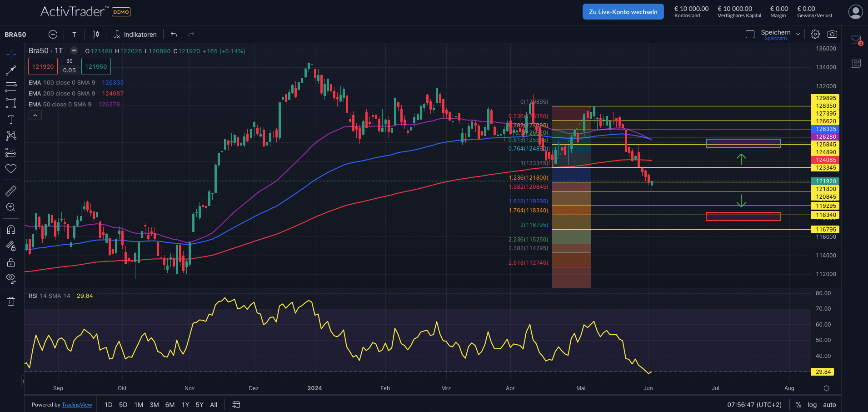The width and height of the screenshot is (868, 412).
Task: Switch the chart to 1Y timeframe
Action: (x=185, y=404)
